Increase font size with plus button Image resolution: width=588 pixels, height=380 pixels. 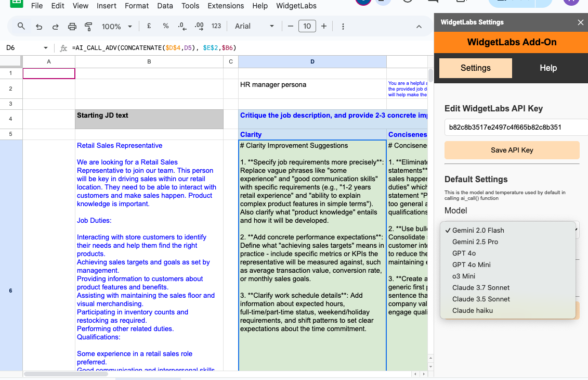click(324, 26)
